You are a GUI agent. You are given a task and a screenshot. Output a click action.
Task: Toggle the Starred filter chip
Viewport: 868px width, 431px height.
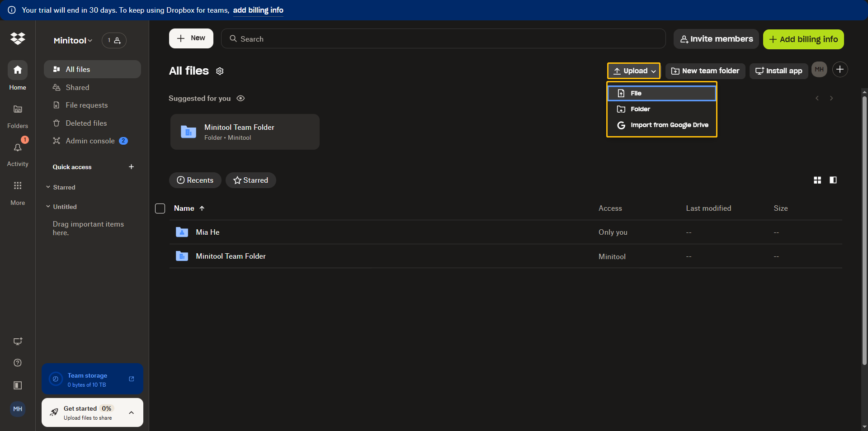coord(250,180)
